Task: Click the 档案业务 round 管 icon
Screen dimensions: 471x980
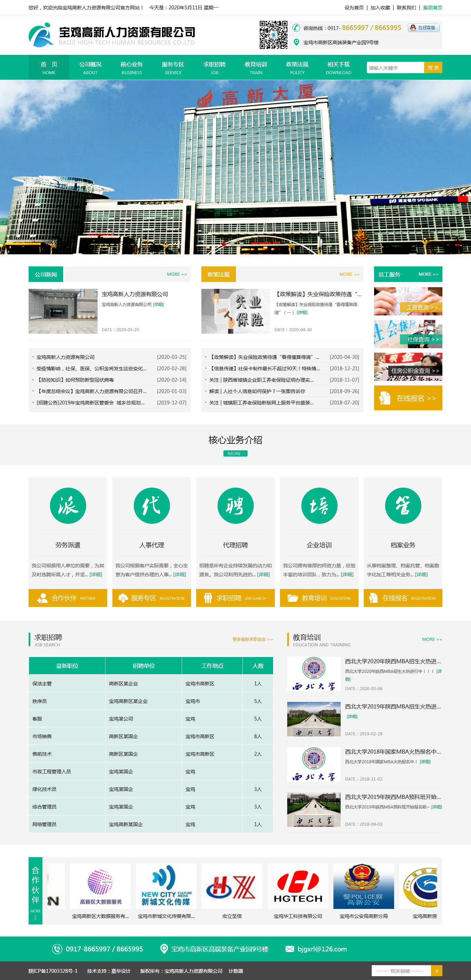Action: pyautogui.click(x=403, y=506)
